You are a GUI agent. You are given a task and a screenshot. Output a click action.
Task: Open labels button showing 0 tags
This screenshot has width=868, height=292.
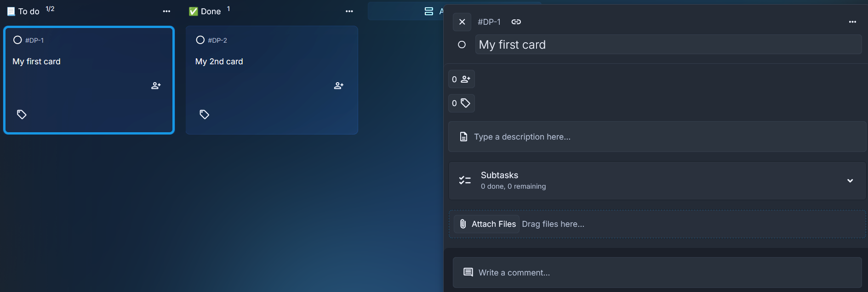coord(462,103)
